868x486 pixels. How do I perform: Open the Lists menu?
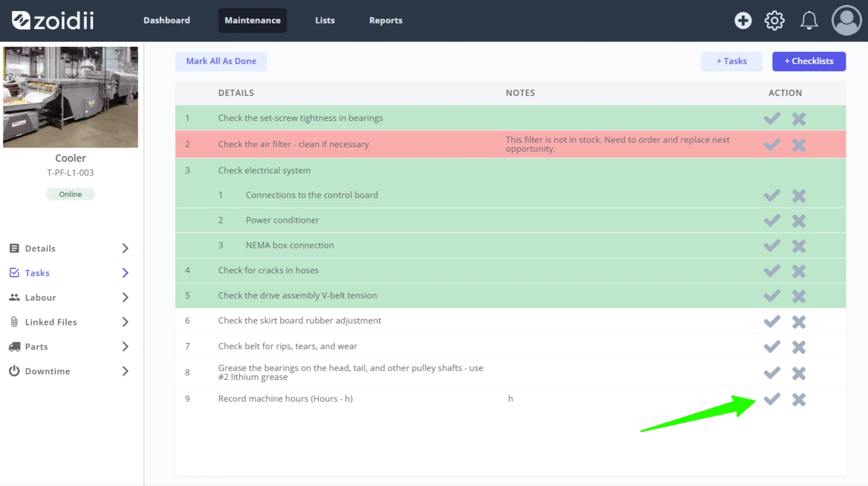pyautogui.click(x=325, y=21)
